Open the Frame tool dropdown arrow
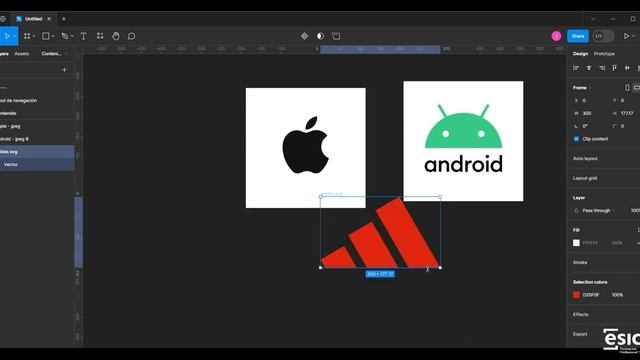The image size is (640, 360). pos(34,36)
